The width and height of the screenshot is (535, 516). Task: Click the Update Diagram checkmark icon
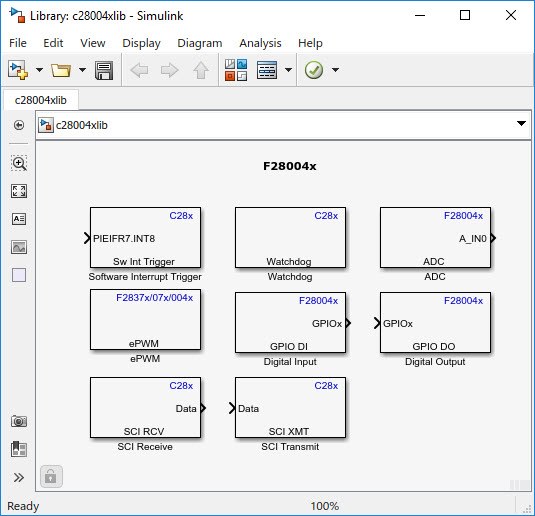pyautogui.click(x=314, y=70)
